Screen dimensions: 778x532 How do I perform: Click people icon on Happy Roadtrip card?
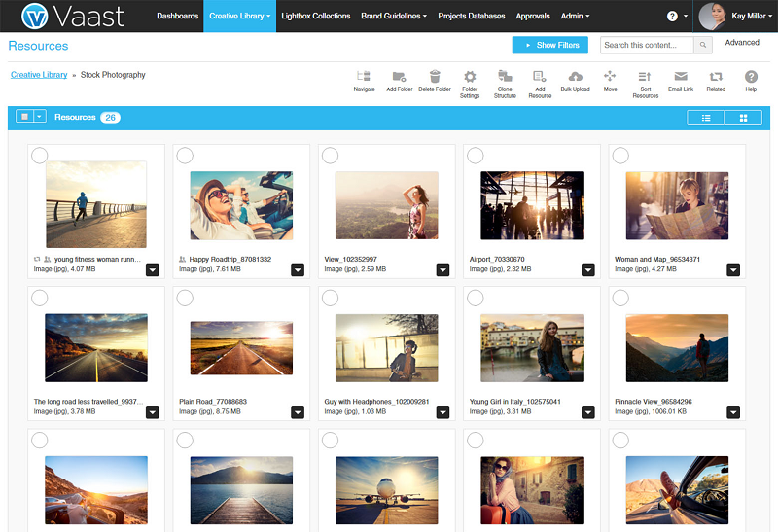click(182, 259)
